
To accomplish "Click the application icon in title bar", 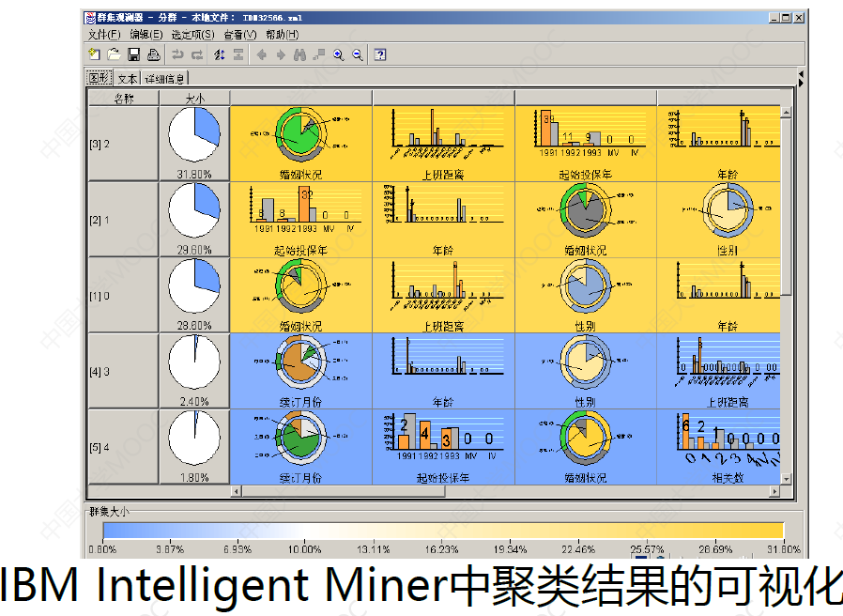I will point(90,18).
